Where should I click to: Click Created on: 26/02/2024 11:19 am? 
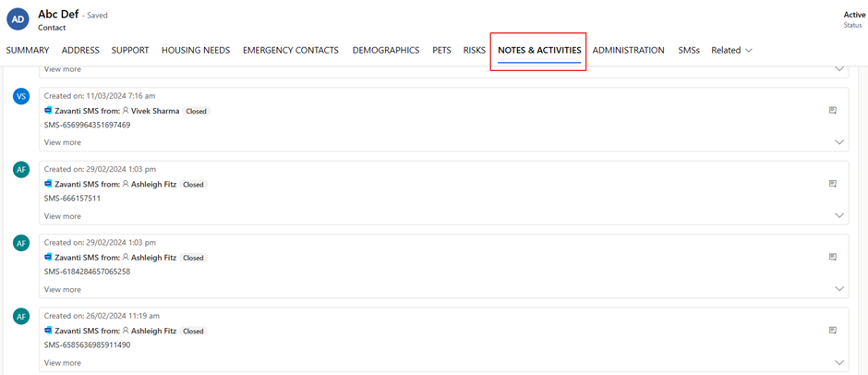pyautogui.click(x=102, y=316)
